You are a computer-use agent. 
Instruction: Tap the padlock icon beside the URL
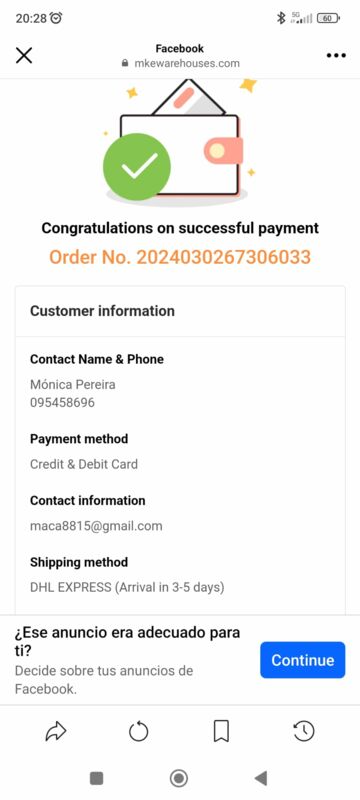click(124, 63)
